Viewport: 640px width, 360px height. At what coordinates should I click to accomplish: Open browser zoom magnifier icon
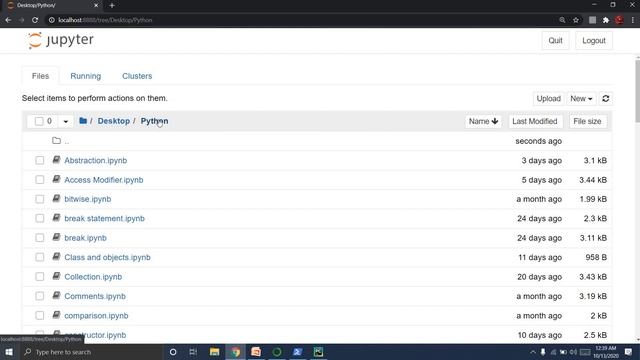562,20
